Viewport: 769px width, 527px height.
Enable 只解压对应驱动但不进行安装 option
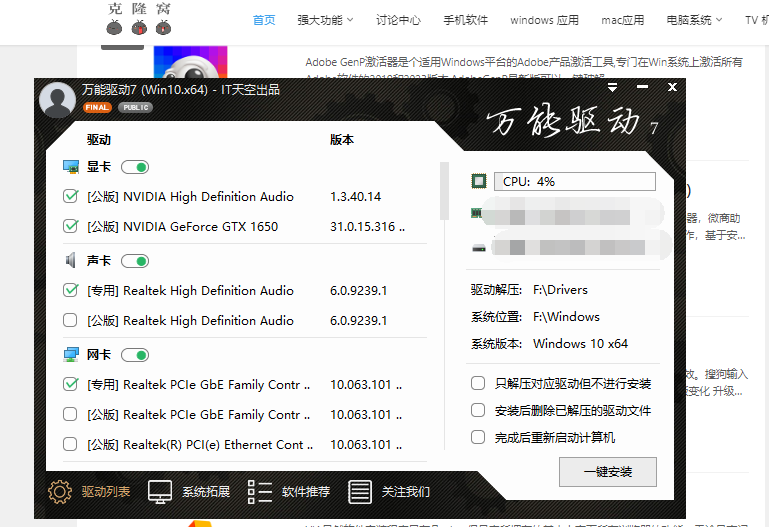click(478, 383)
